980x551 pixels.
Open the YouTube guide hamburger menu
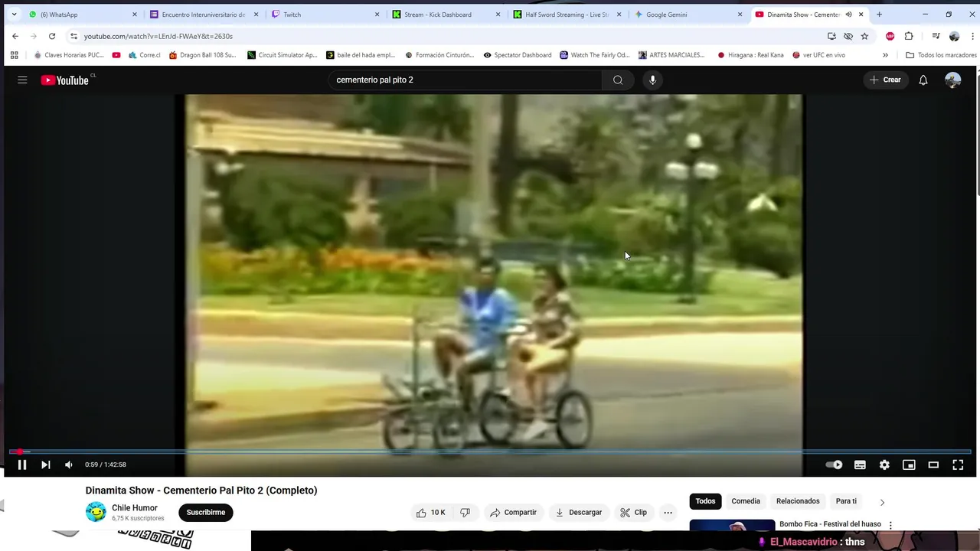22,80
